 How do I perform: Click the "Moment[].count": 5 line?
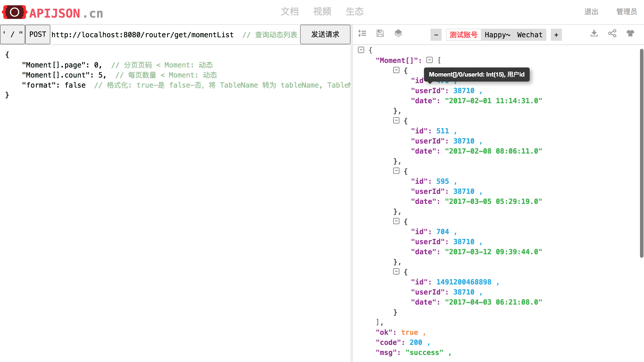64,75
